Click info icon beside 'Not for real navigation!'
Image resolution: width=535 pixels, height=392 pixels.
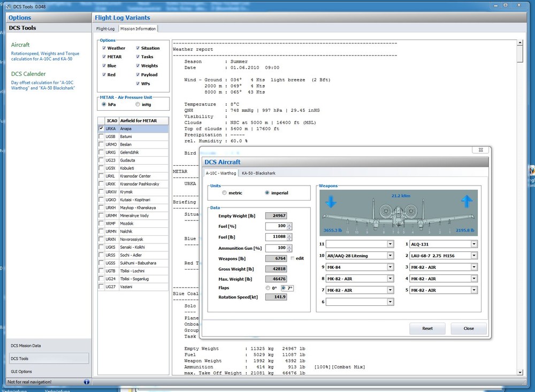coord(86,381)
